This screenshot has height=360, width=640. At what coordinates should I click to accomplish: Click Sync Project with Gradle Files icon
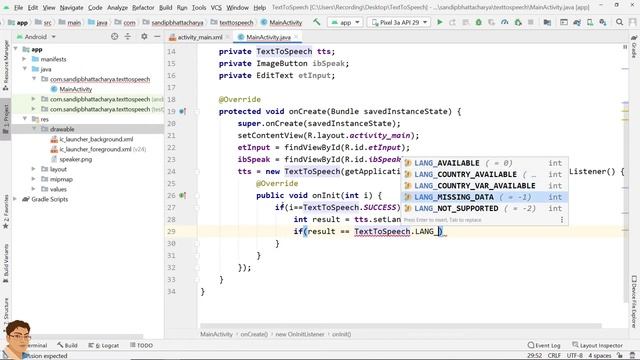click(577, 22)
